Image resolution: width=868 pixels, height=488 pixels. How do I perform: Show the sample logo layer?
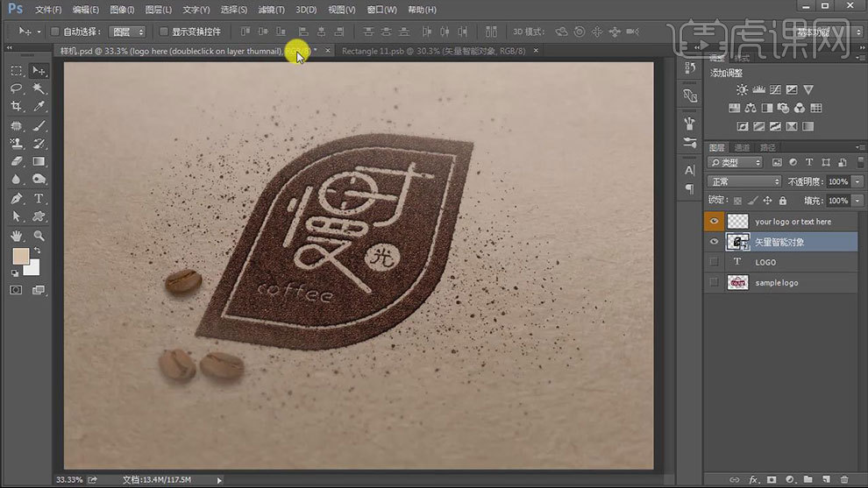(x=714, y=282)
